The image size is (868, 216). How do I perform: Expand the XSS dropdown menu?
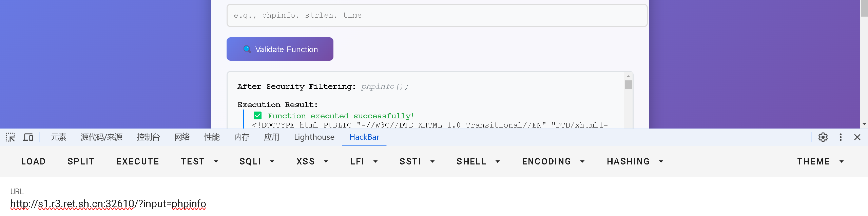point(312,161)
